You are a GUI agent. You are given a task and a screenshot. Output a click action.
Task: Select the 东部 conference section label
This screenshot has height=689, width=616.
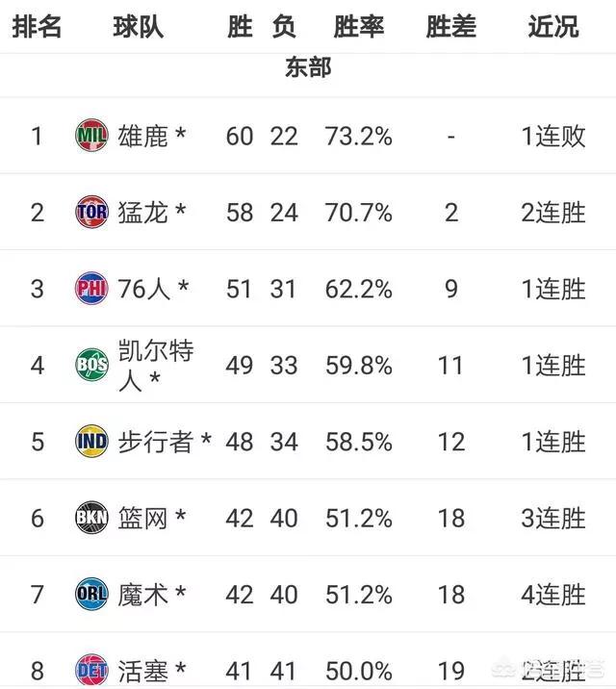(x=308, y=67)
